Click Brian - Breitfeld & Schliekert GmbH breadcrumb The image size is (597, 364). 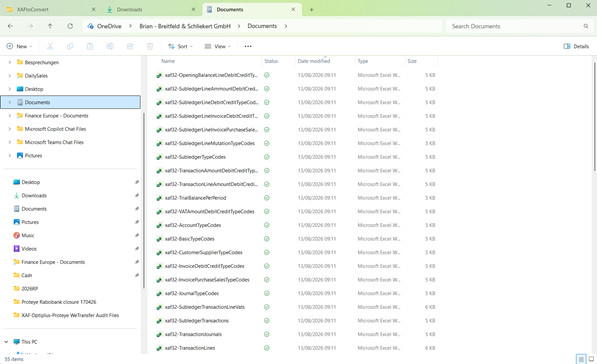[185, 26]
